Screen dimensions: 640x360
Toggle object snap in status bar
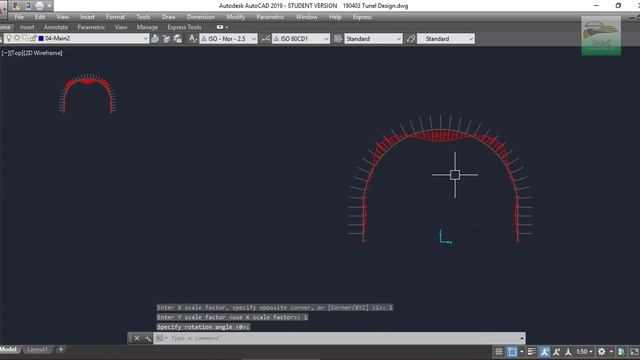[512, 351]
